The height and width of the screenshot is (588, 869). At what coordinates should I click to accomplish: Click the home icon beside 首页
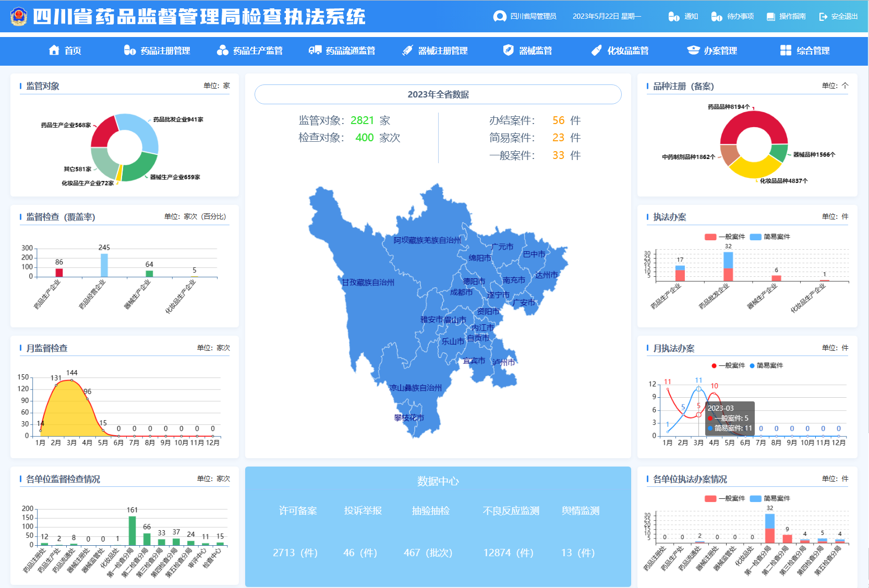(x=54, y=50)
